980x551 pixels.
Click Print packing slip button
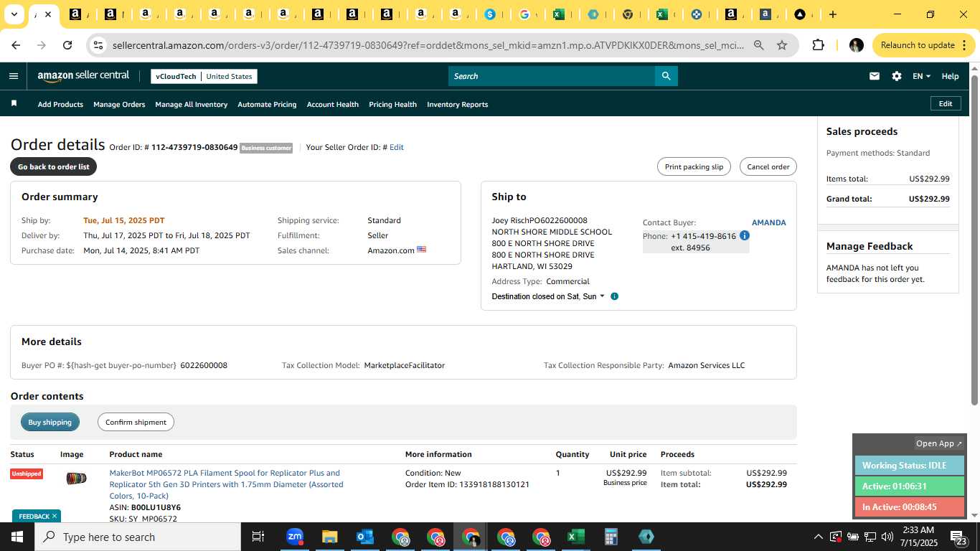[694, 166]
